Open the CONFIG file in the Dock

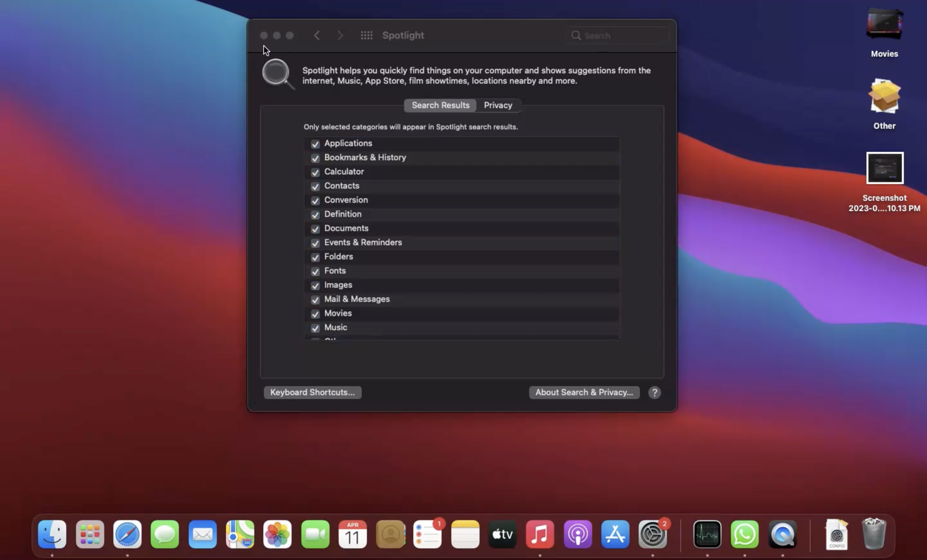(x=837, y=534)
